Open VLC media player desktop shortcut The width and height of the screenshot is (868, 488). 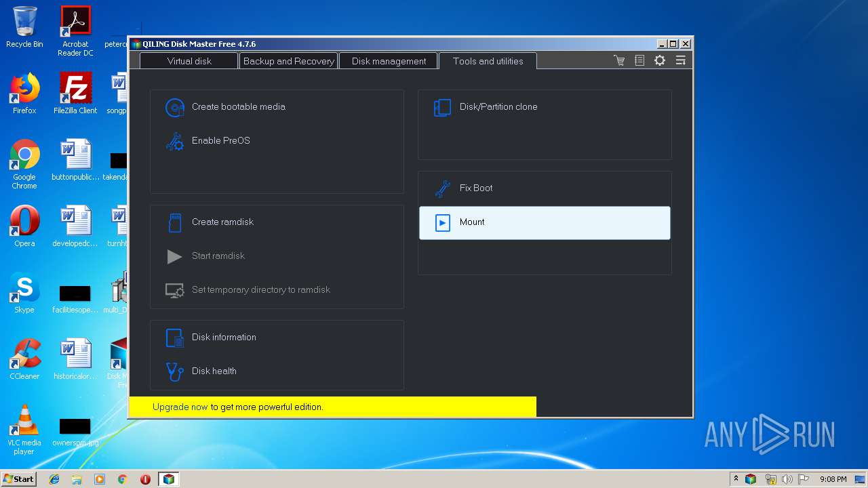[x=24, y=430]
